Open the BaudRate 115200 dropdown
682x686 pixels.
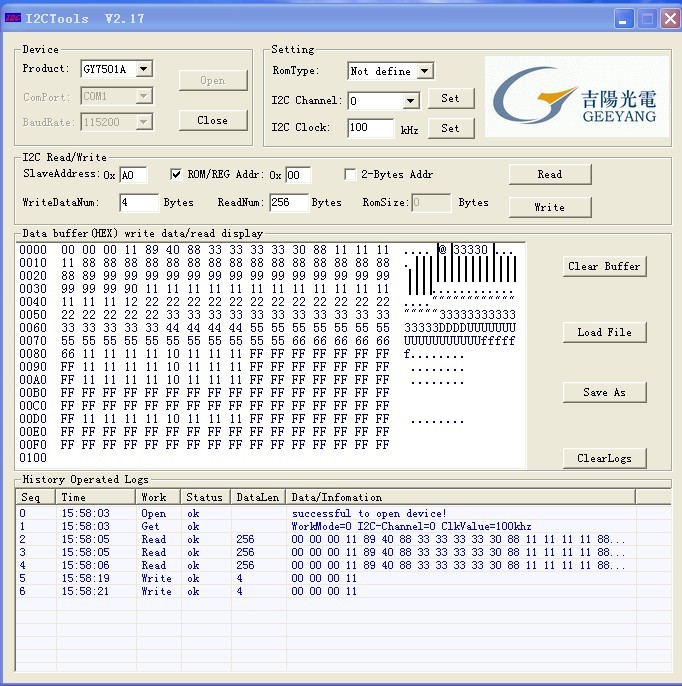144,122
